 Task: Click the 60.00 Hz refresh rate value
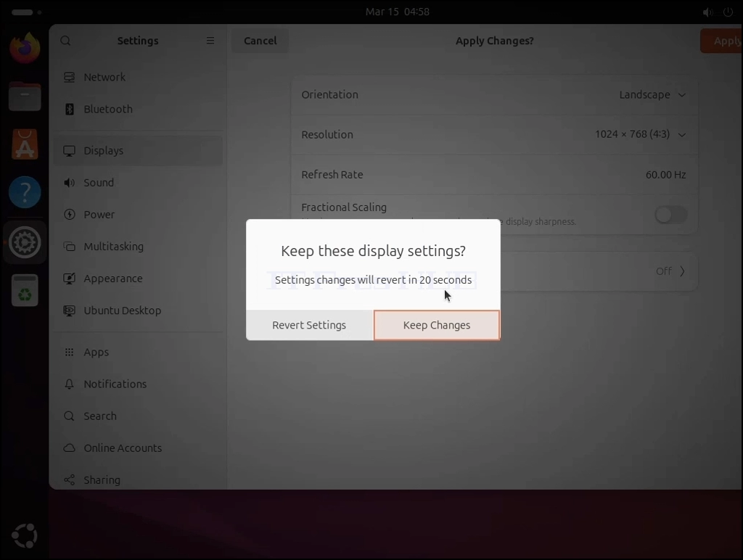pos(665,175)
